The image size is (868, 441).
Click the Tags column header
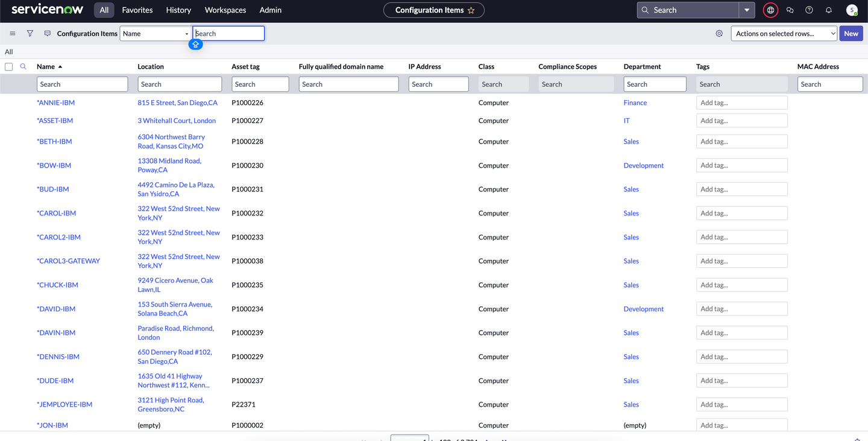703,66
